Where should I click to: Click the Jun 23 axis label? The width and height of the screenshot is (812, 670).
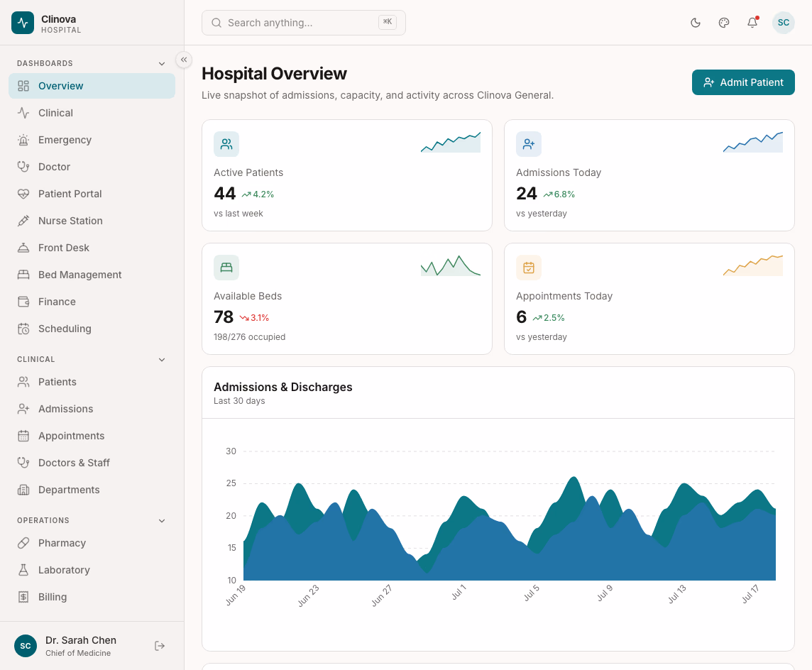(309, 595)
